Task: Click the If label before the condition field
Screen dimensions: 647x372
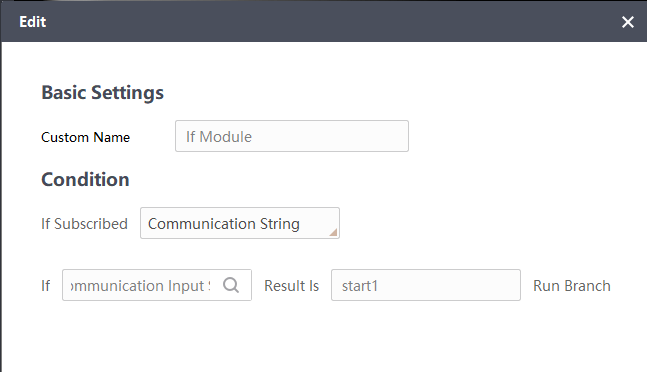Action: (x=45, y=285)
